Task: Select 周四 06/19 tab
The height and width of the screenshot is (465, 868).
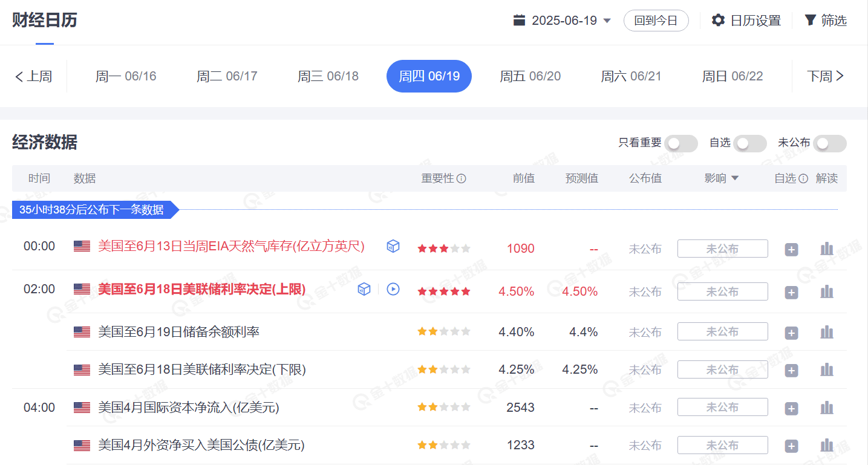Action: 429,76
